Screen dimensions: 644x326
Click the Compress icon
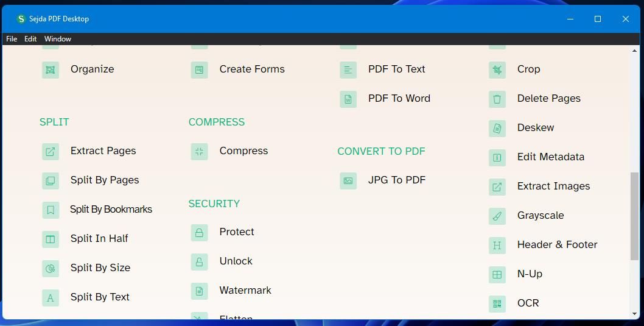coord(199,152)
